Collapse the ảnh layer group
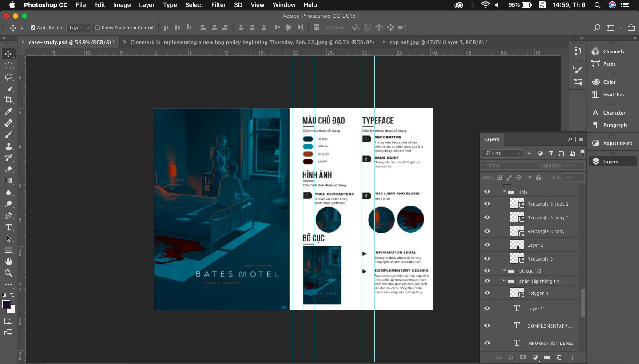639x364 pixels. pyautogui.click(x=504, y=192)
